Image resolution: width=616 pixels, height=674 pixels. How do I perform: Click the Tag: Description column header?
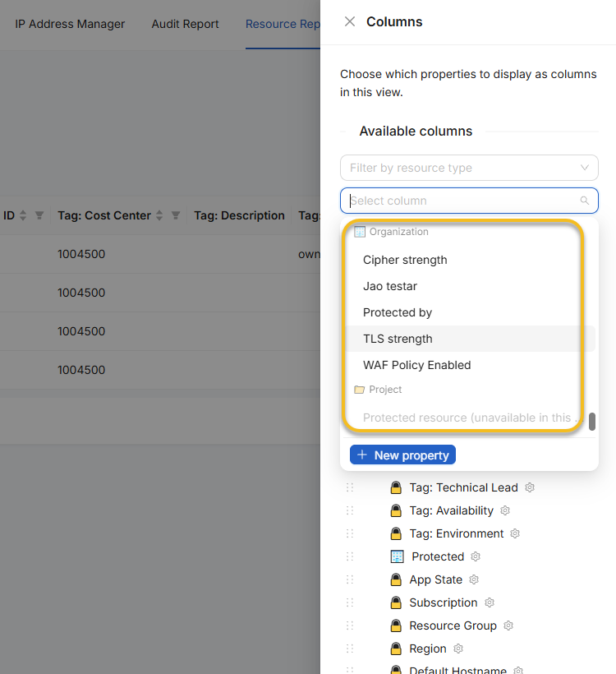point(239,215)
